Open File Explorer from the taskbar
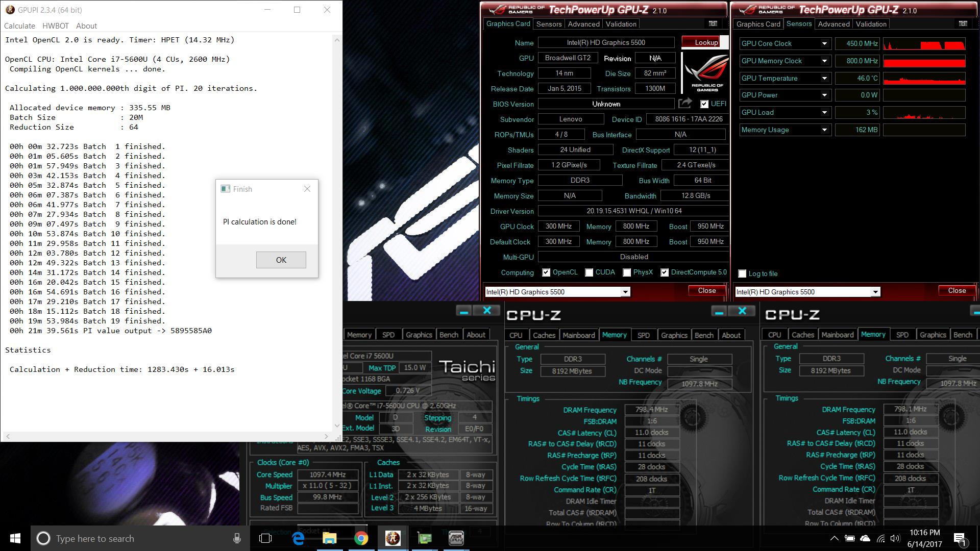980x551 pixels. 329,538
